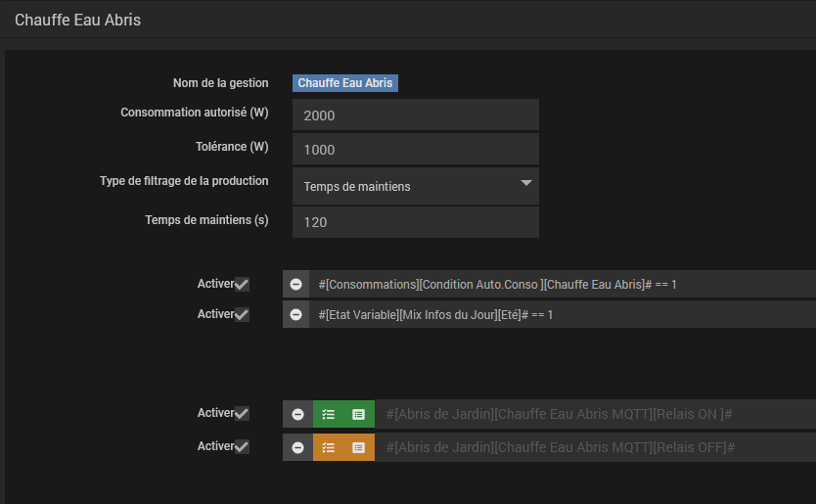816x504 pixels.
Task: Click green checklist icon for Relais ON
Action: 329,414
